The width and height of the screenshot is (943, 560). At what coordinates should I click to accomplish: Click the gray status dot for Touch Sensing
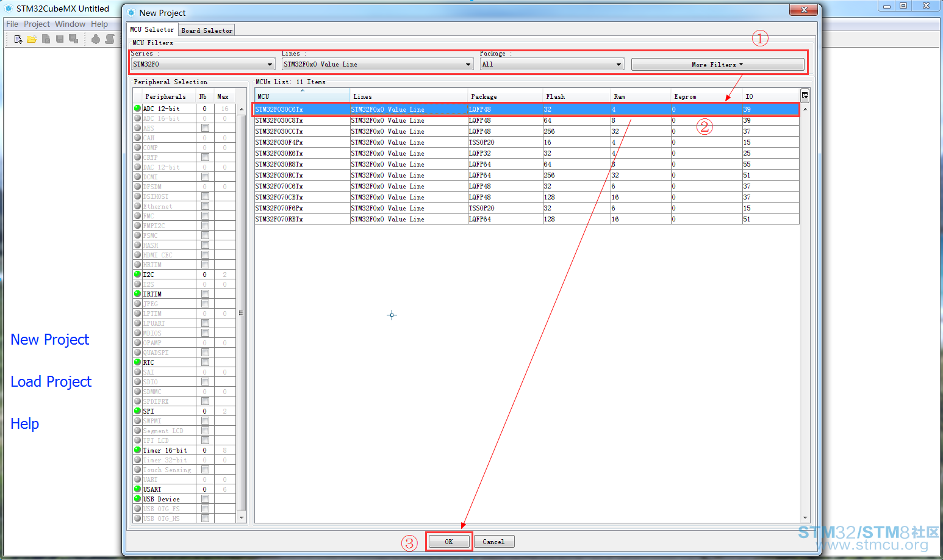coord(137,469)
